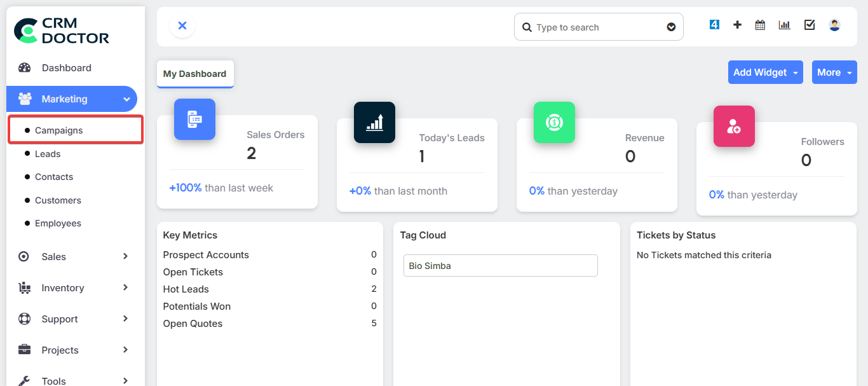Open the calendar icon in top bar
The height and width of the screenshot is (386, 868).
(x=760, y=25)
